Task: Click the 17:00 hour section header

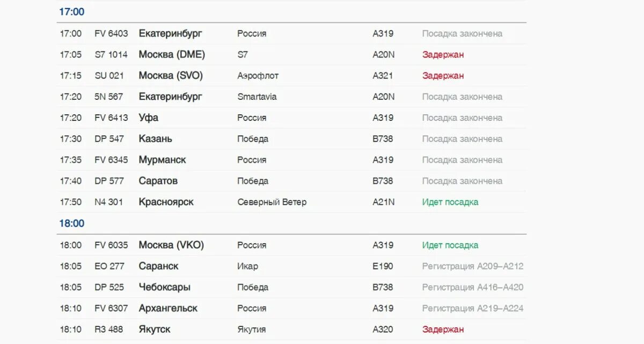Action: (72, 12)
